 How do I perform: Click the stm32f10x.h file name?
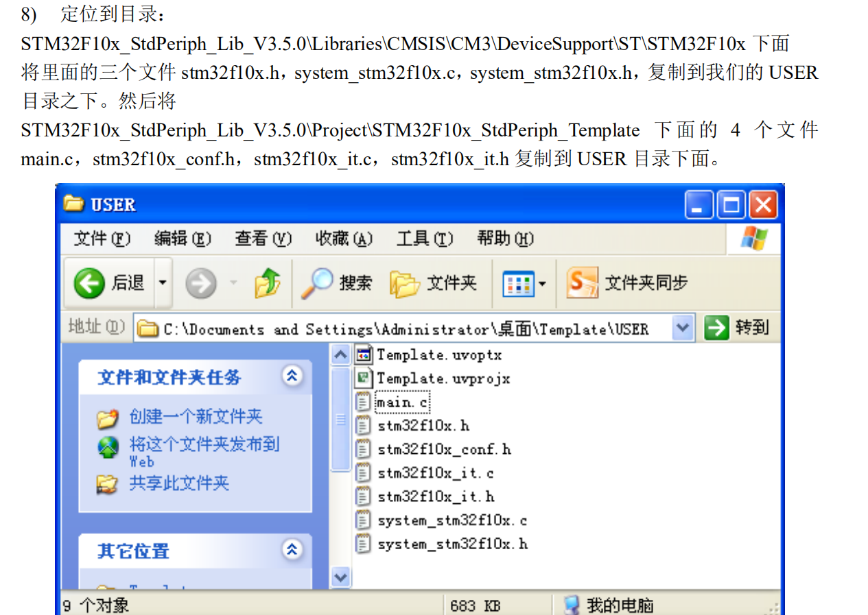[x=424, y=426]
